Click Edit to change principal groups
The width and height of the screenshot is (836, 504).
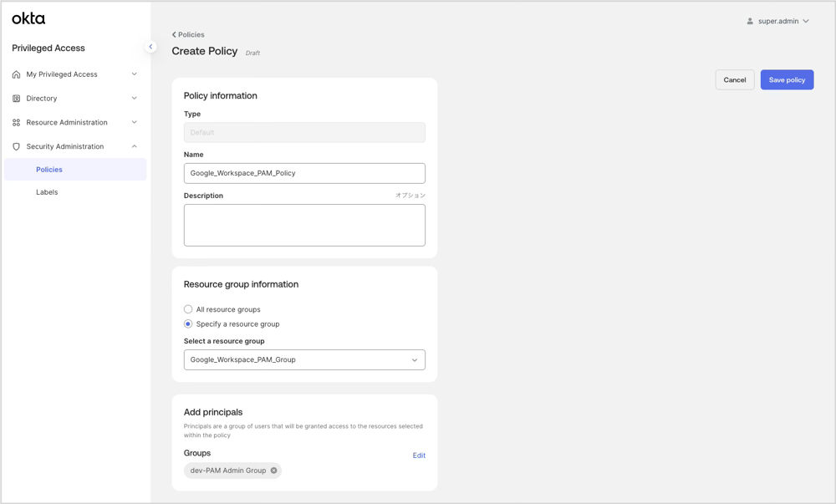pyautogui.click(x=419, y=455)
